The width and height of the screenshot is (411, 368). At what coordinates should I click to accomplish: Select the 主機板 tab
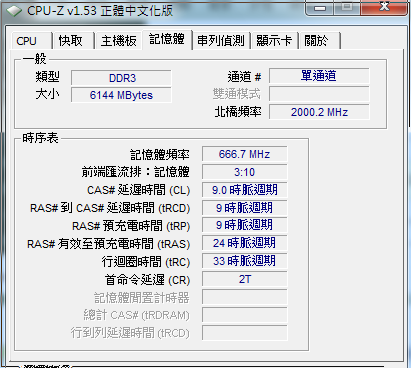119,41
